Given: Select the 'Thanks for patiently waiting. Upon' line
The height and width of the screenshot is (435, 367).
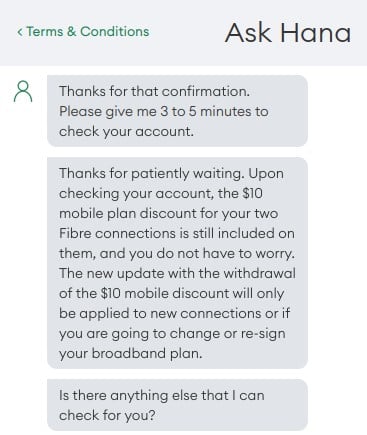Looking at the screenshot, I should point(171,173).
